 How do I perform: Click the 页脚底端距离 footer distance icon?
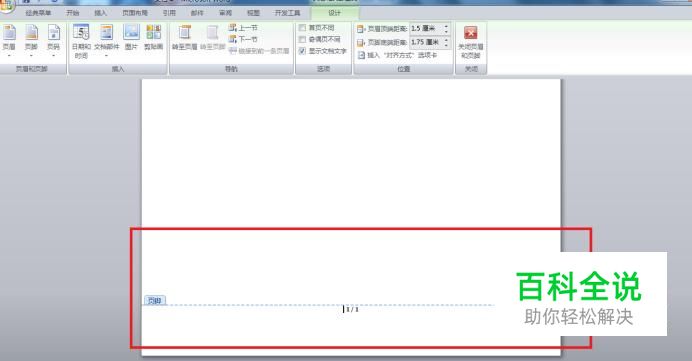click(x=361, y=43)
